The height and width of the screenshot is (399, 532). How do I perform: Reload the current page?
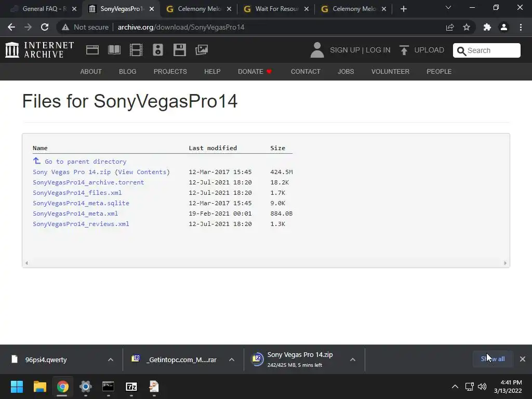tap(45, 27)
